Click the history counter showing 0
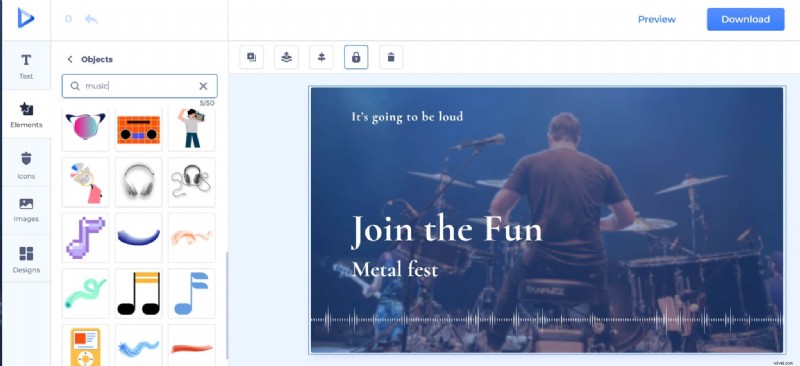The image size is (800, 366). [68, 19]
